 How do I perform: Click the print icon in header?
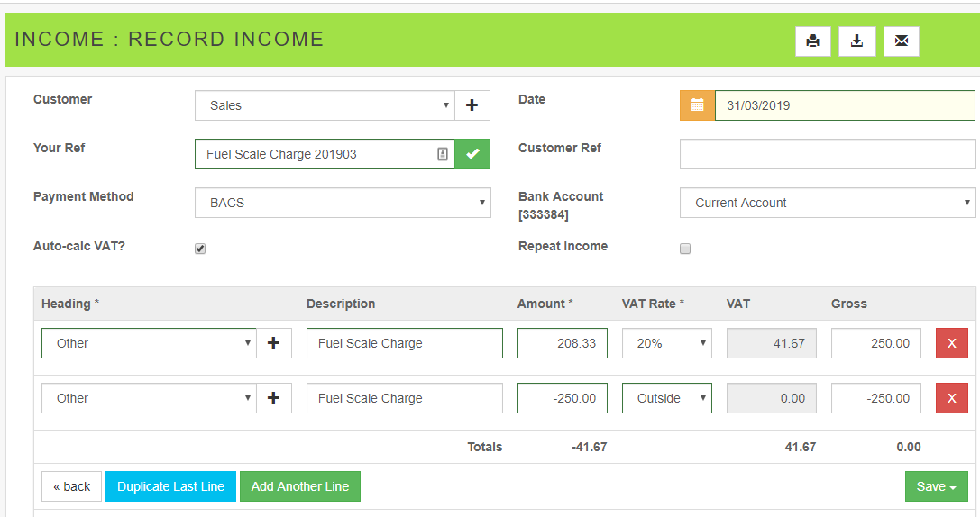[x=812, y=41]
